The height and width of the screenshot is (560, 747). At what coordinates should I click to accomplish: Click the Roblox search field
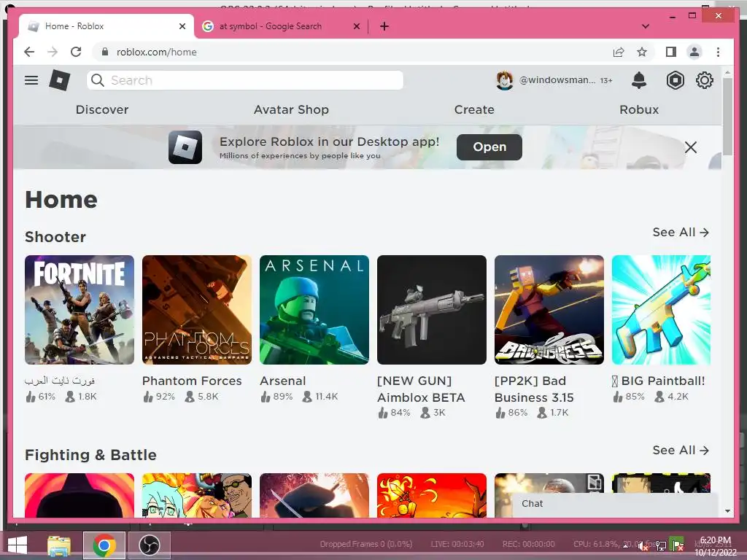click(245, 80)
